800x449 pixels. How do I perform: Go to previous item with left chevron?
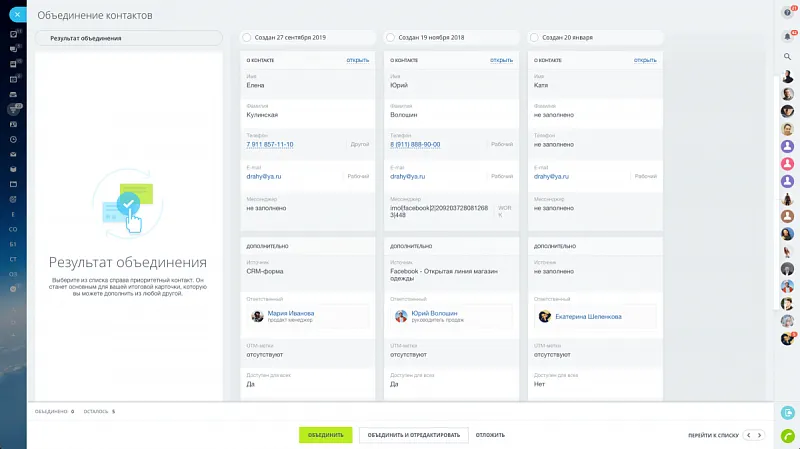pyautogui.click(x=748, y=435)
